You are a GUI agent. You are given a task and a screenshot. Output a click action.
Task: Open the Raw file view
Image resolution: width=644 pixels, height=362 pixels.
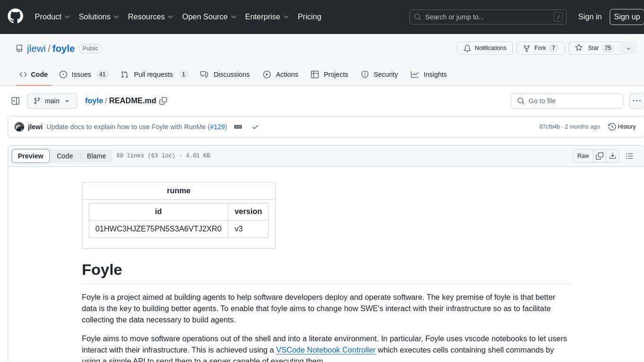tap(583, 156)
